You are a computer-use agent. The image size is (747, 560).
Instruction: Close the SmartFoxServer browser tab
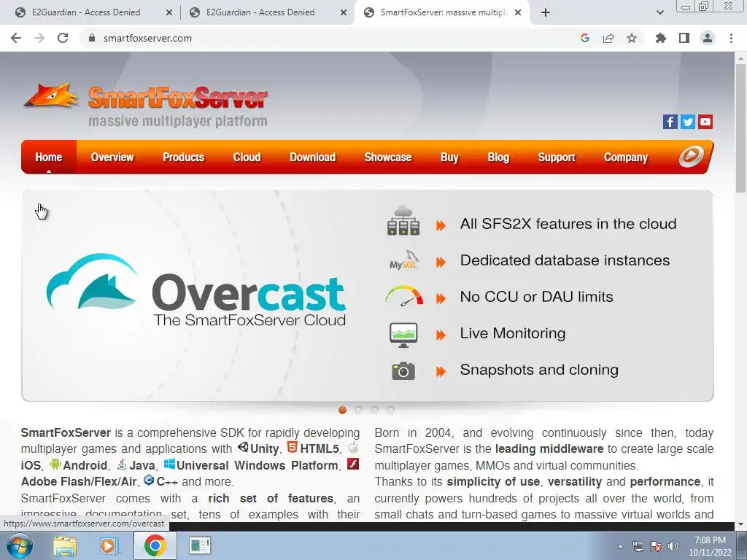click(x=519, y=13)
